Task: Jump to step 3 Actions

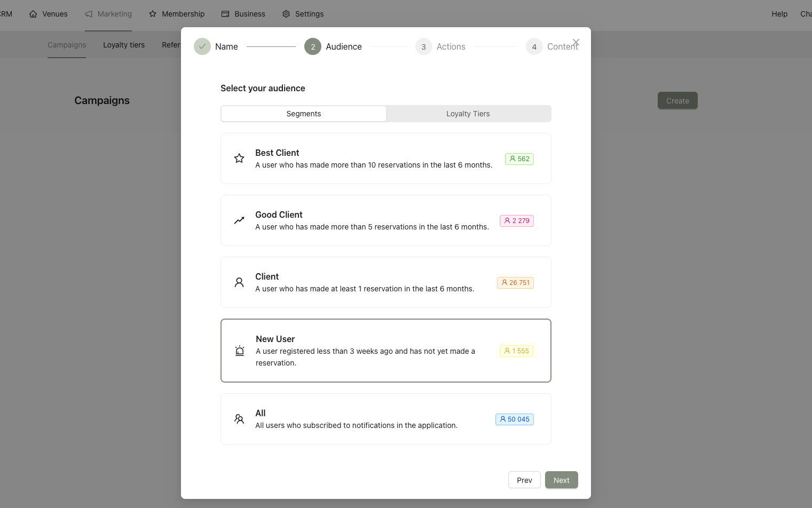Action: click(441, 46)
